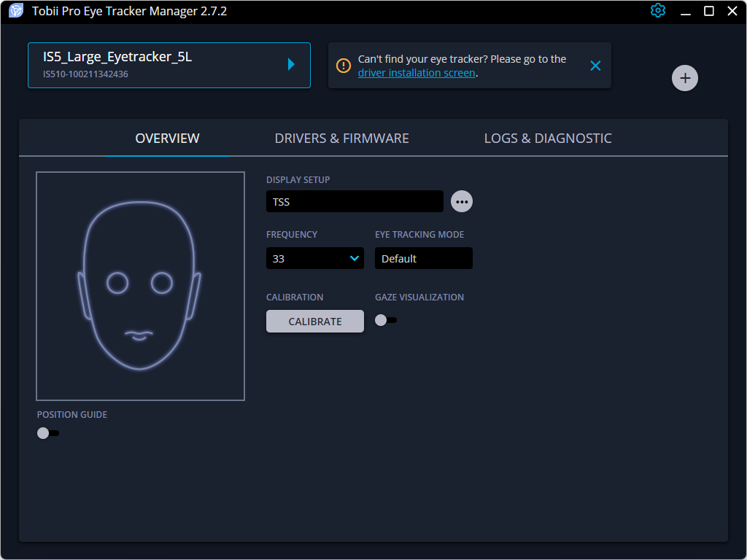Viewport: 747px width, 560px height.
Task: Dismiss the eye tracker notification banner
Action: point(595,66)
